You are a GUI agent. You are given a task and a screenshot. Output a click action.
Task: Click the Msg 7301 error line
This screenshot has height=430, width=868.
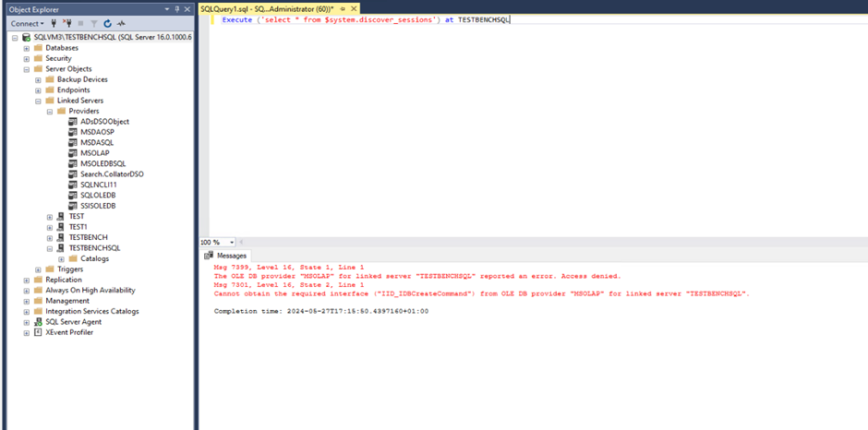(289, 285)
